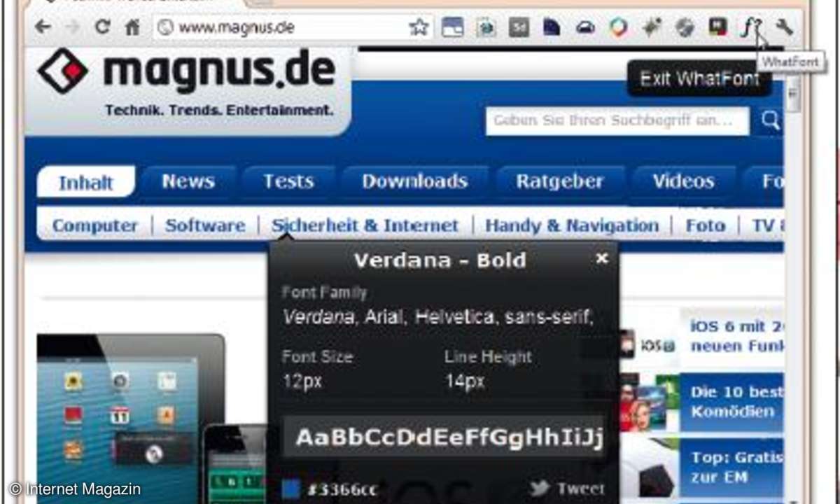Open the Top: Gratis zur EM article
Screen dimensions: 840x504
[736, 468]
